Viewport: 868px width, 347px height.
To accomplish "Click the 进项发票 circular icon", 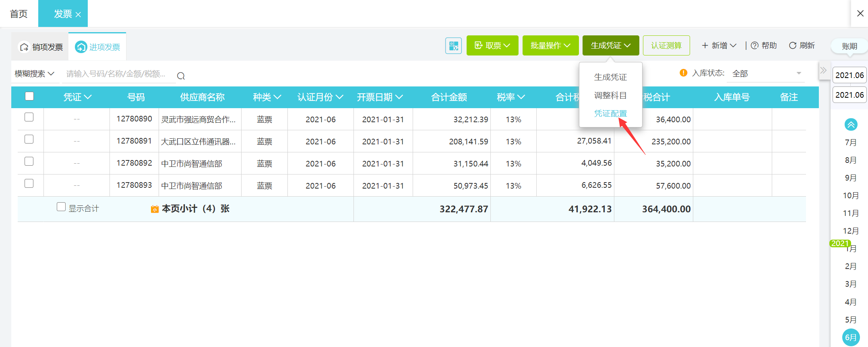I will (81, 47).
